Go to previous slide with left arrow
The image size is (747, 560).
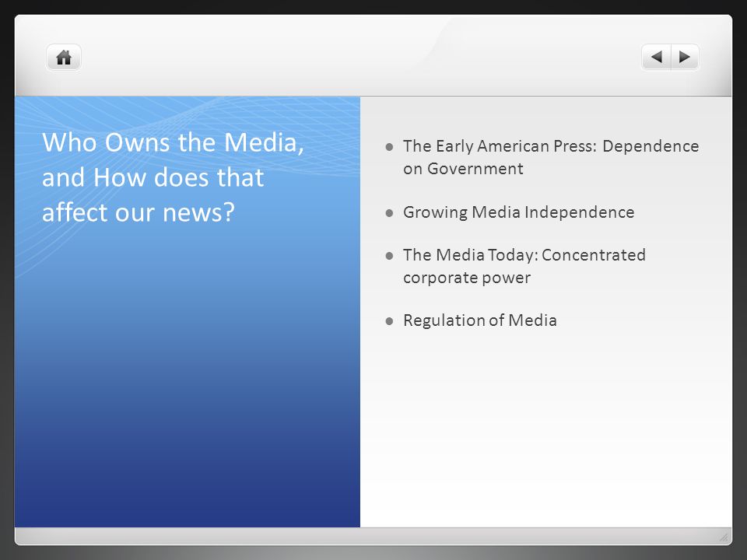tap(657, 57)
